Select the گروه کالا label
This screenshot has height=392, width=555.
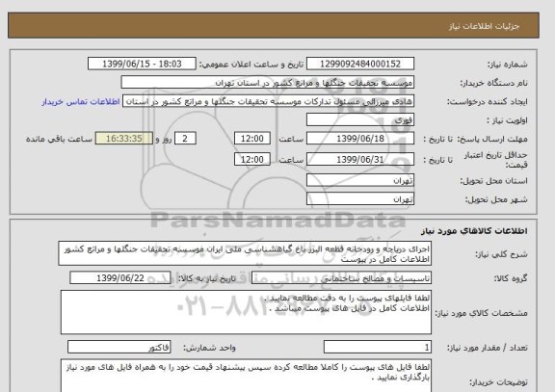point(511,278)
